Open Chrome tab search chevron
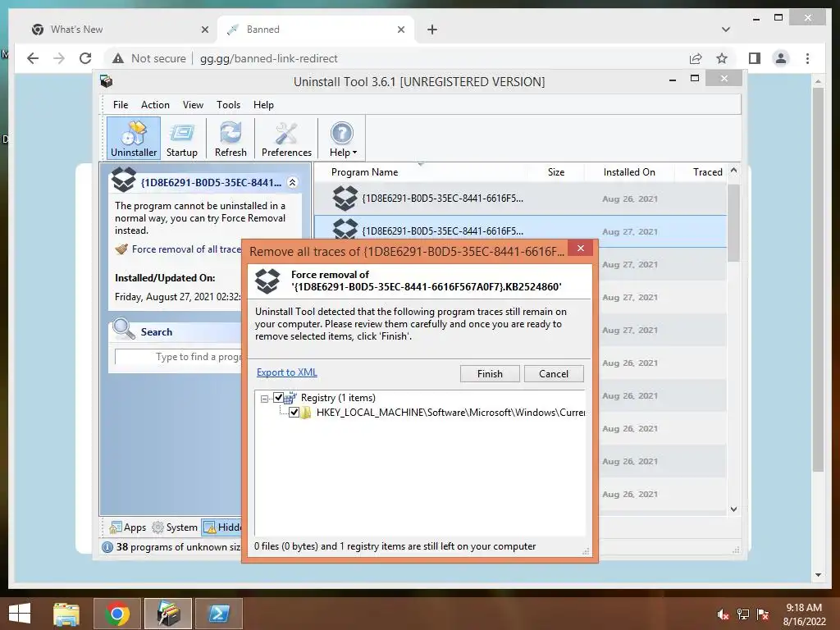This screenshot has height=630, width=840. click(x=725, y=30)
